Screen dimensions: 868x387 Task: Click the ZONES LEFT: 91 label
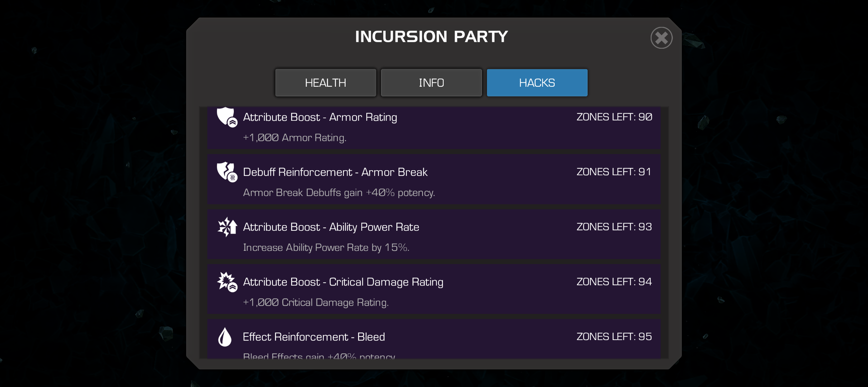614,172
